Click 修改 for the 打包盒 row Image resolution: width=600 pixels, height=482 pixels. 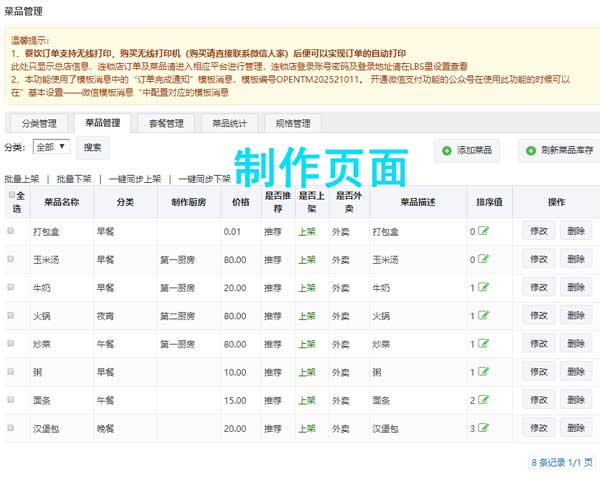tap(539, 231)
